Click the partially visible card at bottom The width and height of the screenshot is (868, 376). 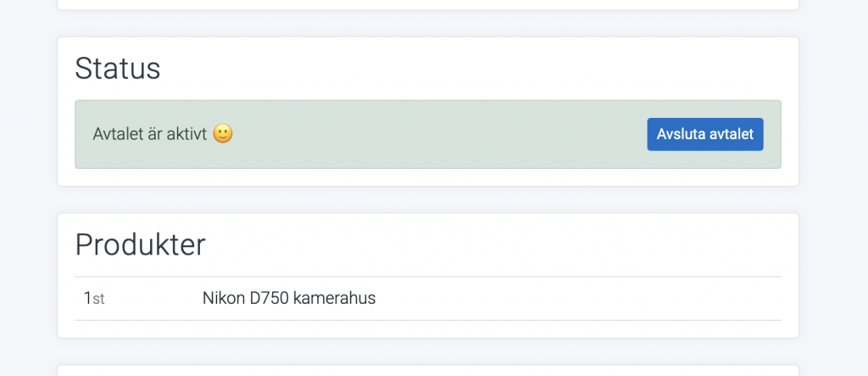(x=428, y=370)
